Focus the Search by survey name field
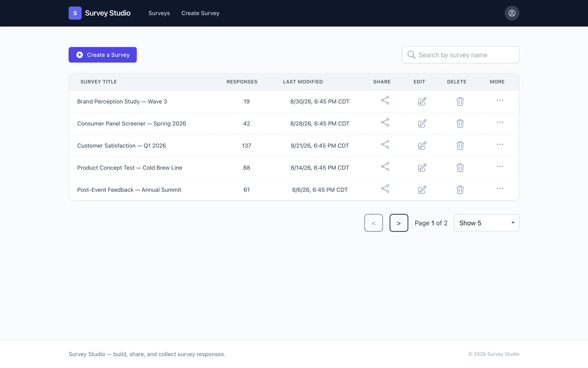Screen dimensions: 588x368 [x=460, y=55]
